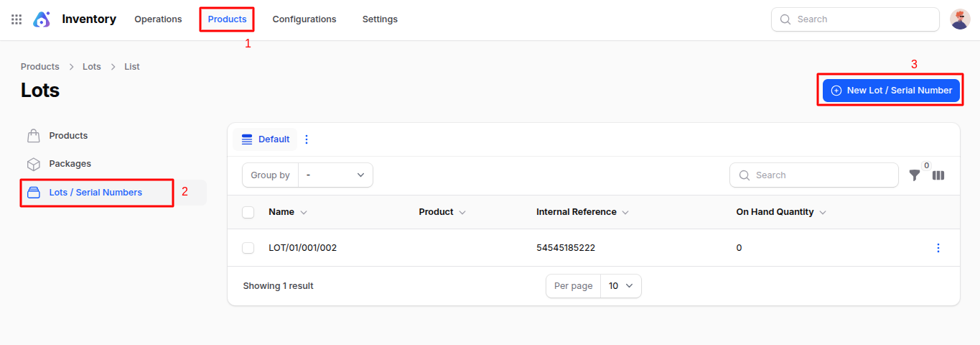Toggle columns with the column manager icon
Screen dimensions: 980x345
(x=938, y=175)
